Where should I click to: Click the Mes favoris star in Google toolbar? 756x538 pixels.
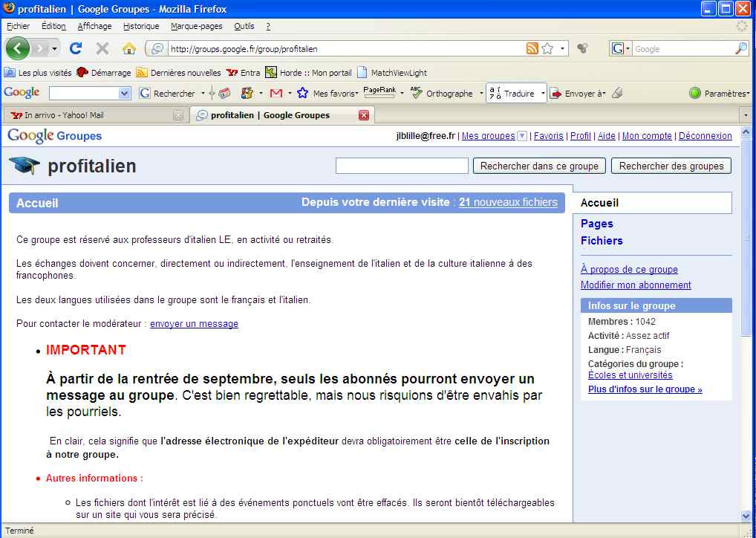point(303,93)
